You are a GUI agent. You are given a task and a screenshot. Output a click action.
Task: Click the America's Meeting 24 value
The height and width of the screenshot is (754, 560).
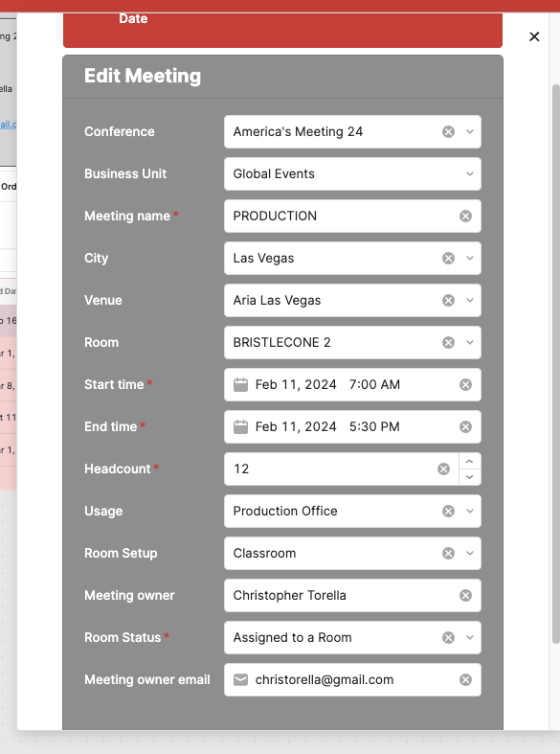[x=298, y=132]
